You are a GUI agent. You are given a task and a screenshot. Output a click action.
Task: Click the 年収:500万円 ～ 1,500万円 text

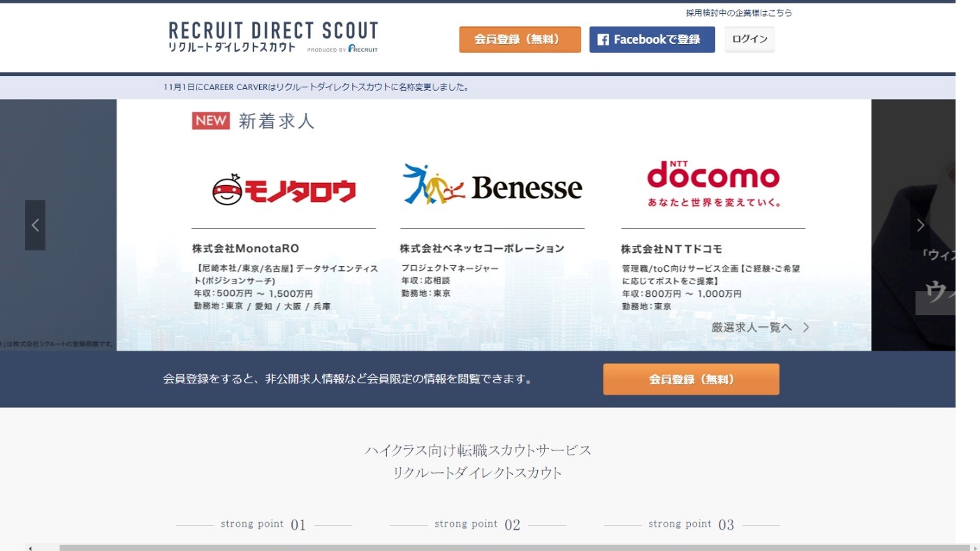(x=253, y=294)
